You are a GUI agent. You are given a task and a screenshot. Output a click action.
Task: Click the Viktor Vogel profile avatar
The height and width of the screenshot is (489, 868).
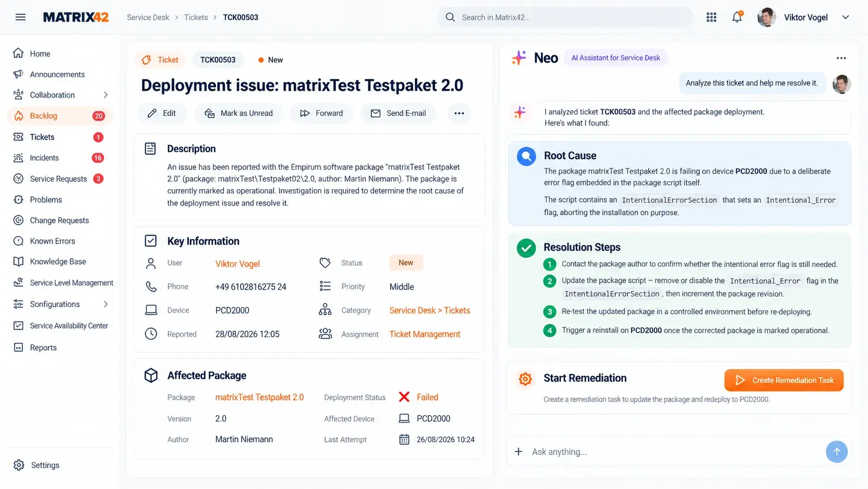[x=767, y=17]
